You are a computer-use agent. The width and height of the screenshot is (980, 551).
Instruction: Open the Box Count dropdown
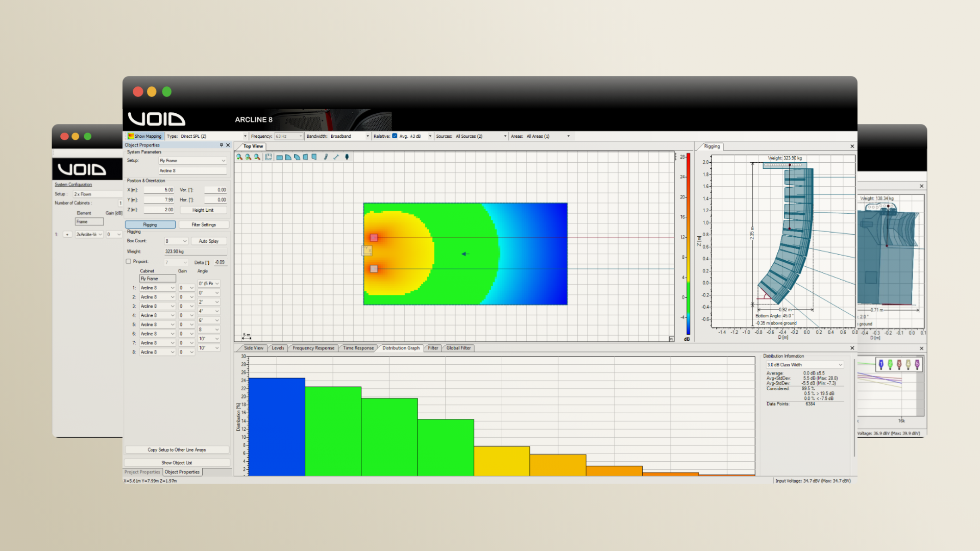point(176,241)
